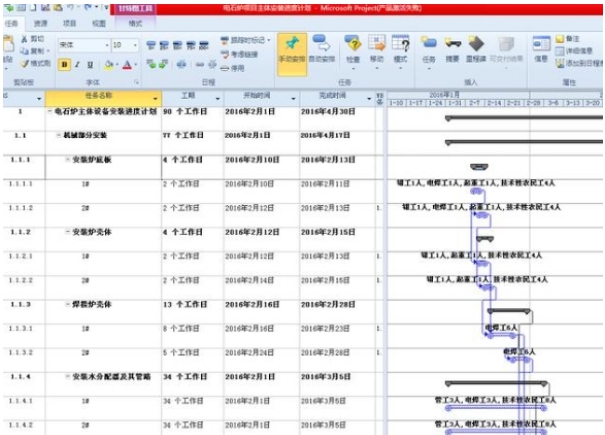Switch to the Project (项目) ribbon tab
The width and height of the screenshot is (605, 435).
pos(69,24)
